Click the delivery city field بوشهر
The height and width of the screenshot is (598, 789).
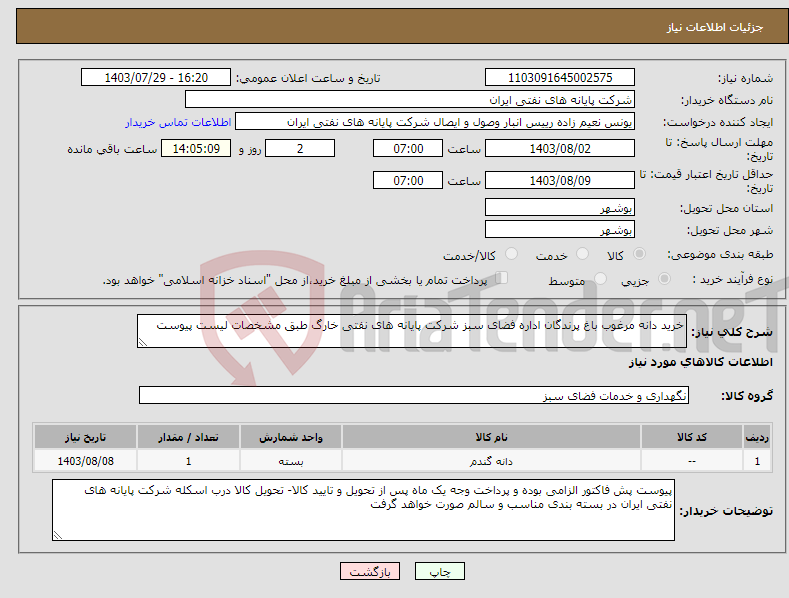[560, 230]
